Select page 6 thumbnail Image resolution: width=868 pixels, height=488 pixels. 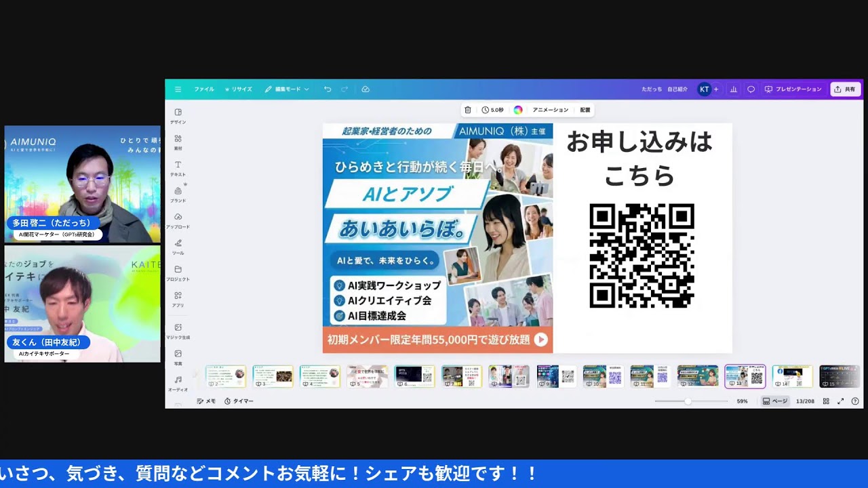point(414,376)
